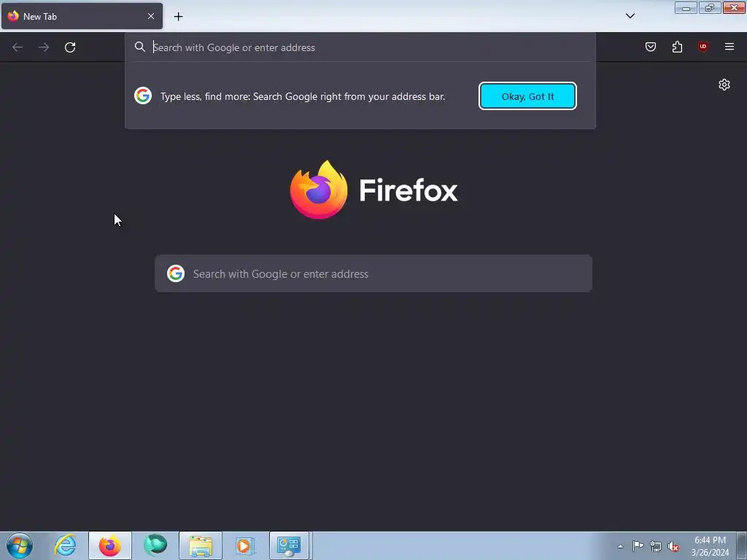The width and height of the screenshot is (747, 560).
Task: Click the Firefox logo on new tab page
Action: [x=319, y=190]
